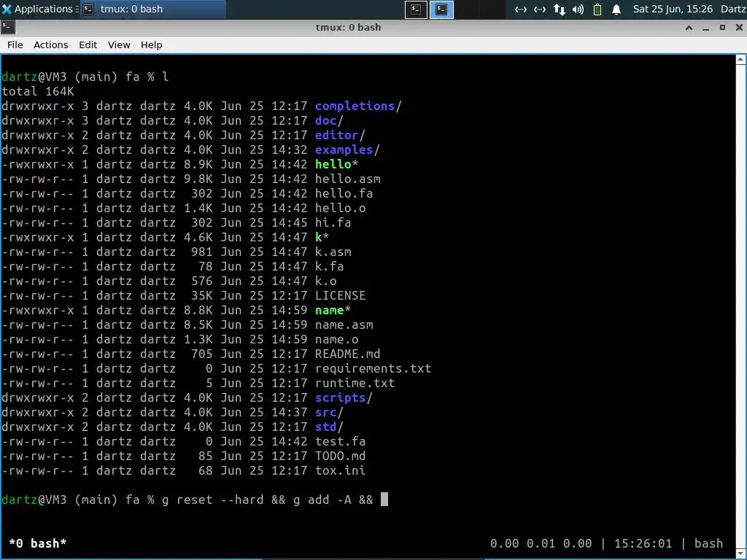Viewport: 747px width, 560px height.
Task: Click the 'name*' executable name
Action: coord(333,310)
